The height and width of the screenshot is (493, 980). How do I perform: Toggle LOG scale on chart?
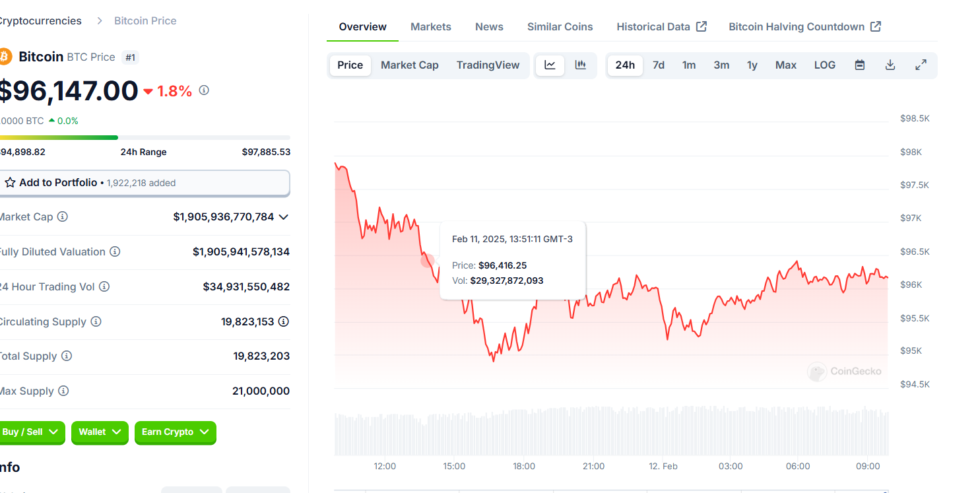tap(825, 65)
